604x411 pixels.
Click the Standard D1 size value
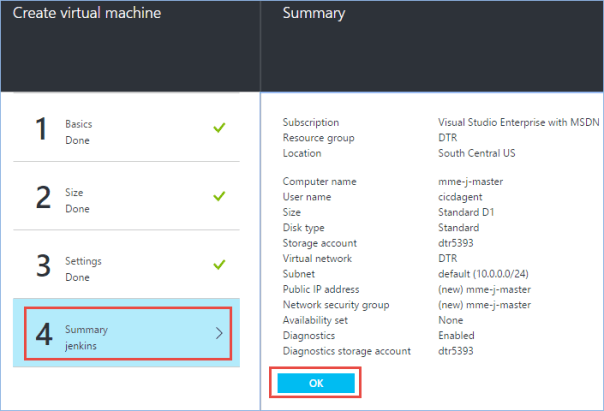[x=466, y=212]
